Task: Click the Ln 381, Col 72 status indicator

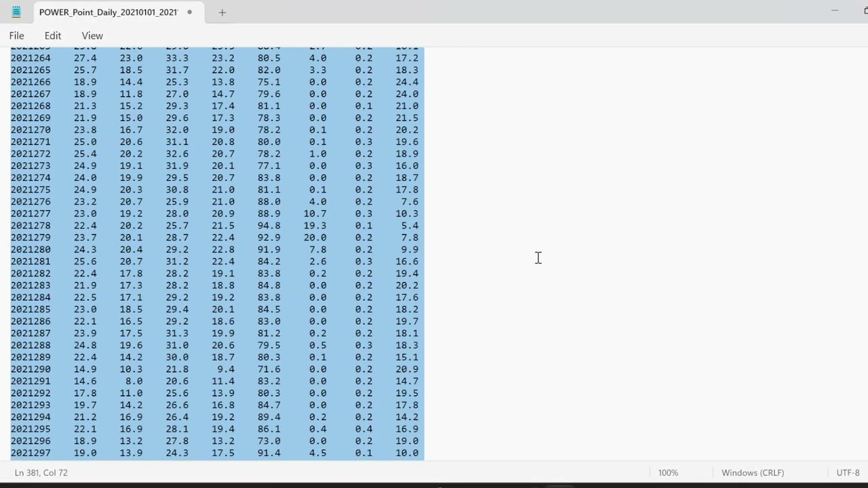Action: pos(41,472)
